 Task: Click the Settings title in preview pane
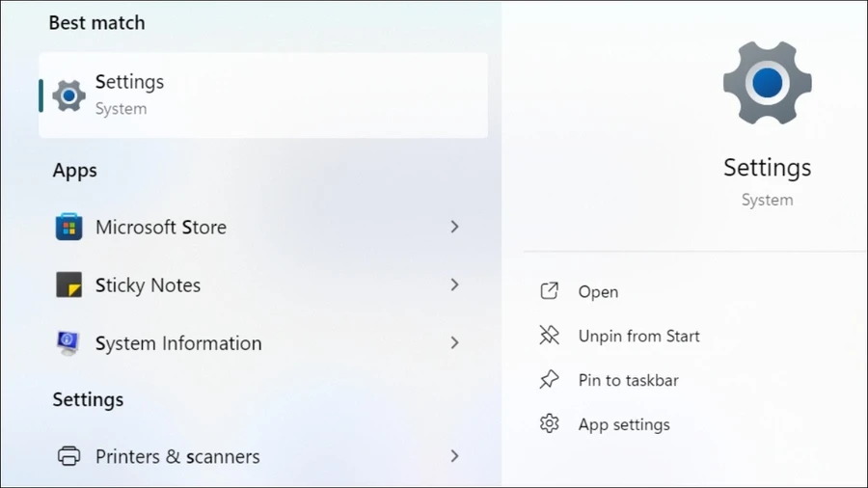click(x=768, y=168)
